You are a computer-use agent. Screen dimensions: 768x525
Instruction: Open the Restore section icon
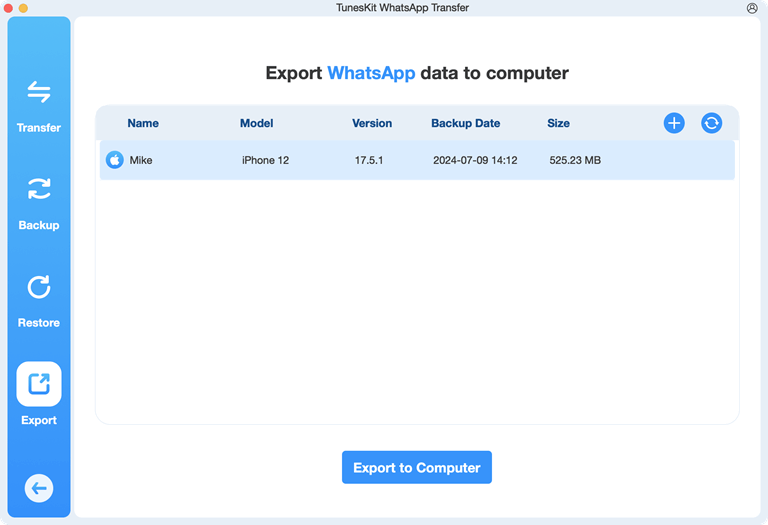[x=39, y=286]
